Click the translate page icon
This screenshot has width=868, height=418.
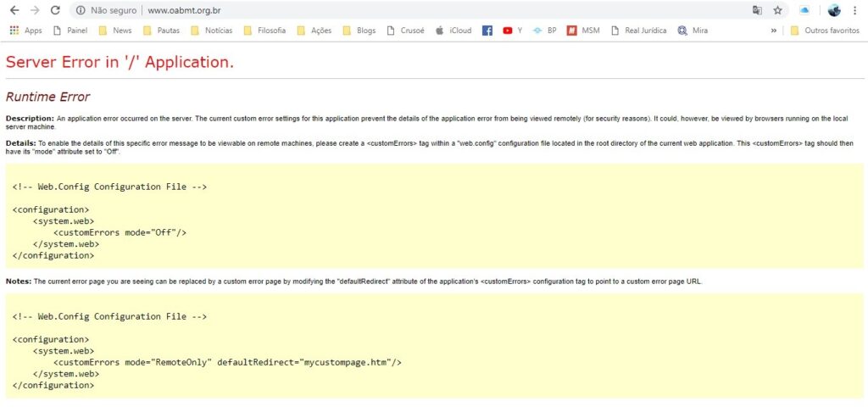[757, 10]
